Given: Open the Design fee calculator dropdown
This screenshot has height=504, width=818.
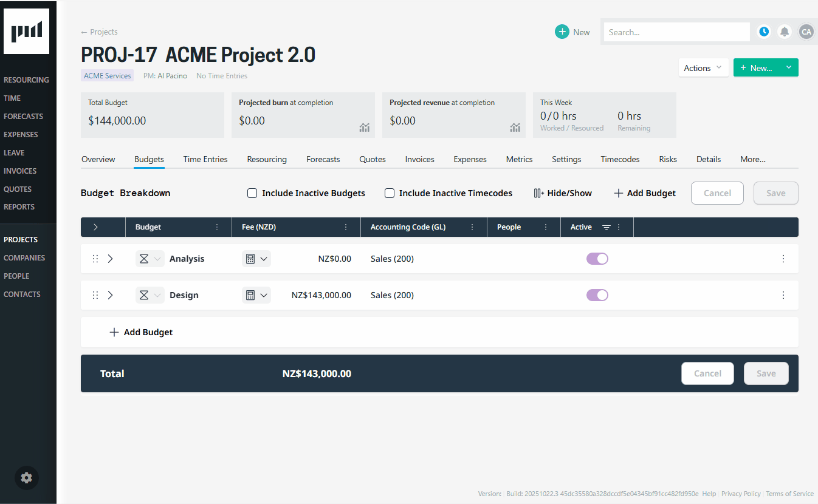Looking at the screenshot, I should point(256,295).
